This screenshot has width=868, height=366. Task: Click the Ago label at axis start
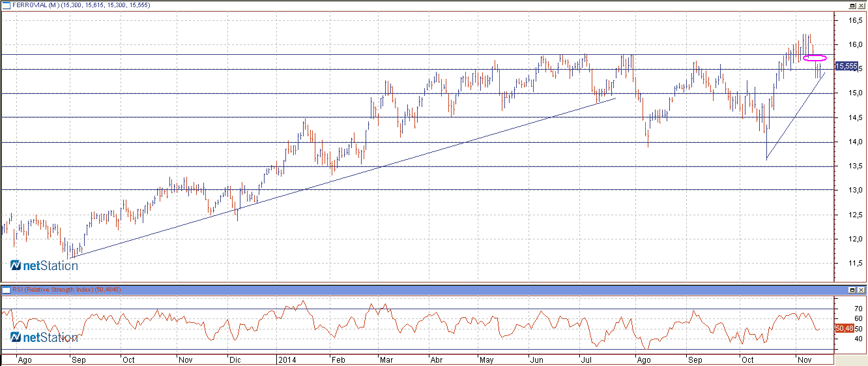click(25, 359)
